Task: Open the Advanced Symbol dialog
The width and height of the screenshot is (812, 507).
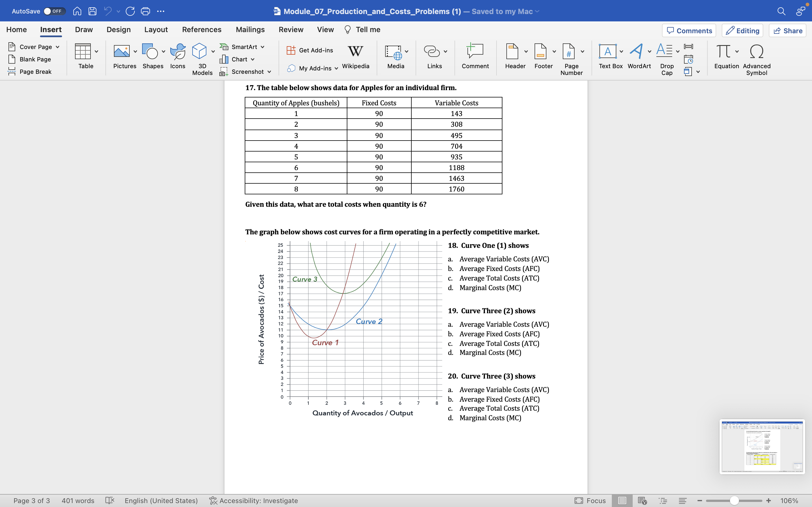Action: (x=756, y=52)
